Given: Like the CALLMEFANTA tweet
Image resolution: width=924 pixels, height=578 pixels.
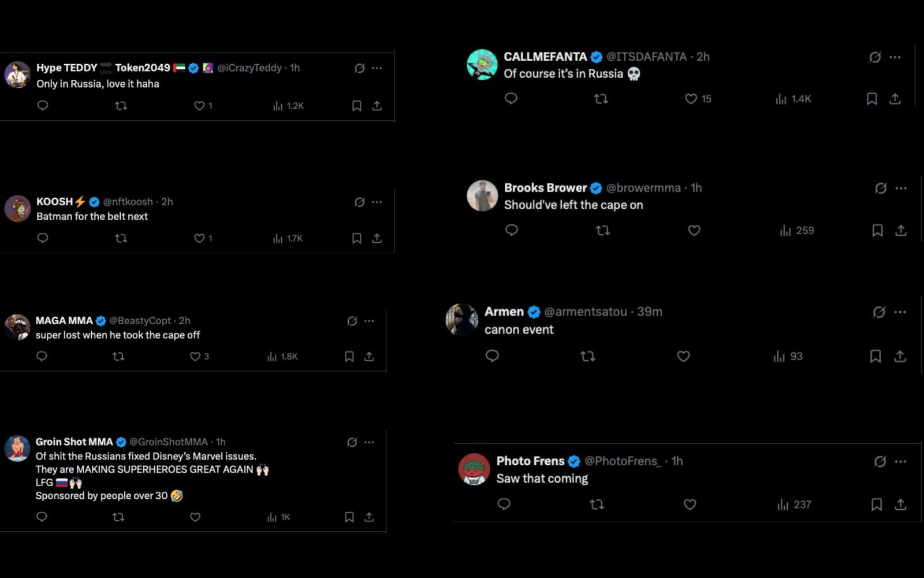Looking at the screenshot, I should [691, 99].
